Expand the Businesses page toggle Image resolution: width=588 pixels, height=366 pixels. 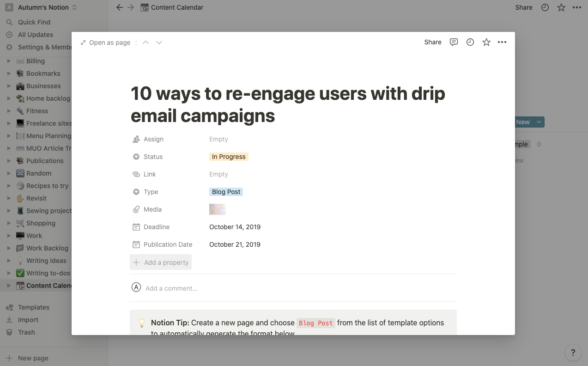(8, 86)
